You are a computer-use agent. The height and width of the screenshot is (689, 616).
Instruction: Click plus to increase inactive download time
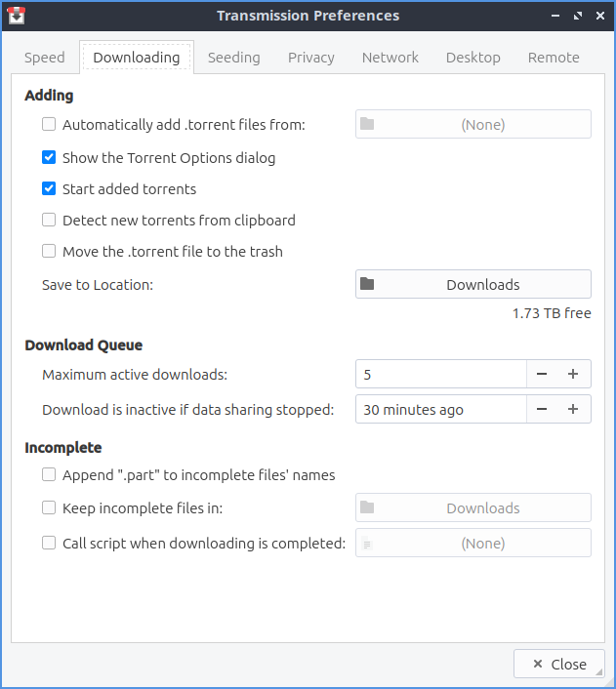click(574, 410)
